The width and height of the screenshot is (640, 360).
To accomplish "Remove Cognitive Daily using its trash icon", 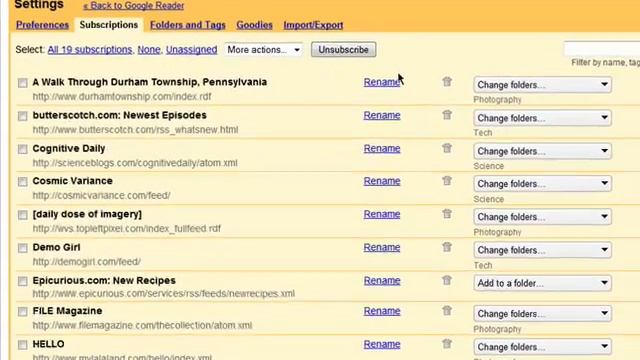I will point(447,148).
